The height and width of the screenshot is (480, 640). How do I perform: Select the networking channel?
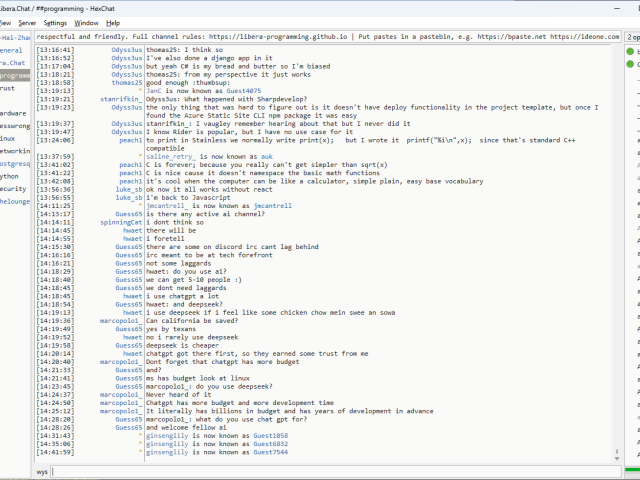(x=14, y=151)
